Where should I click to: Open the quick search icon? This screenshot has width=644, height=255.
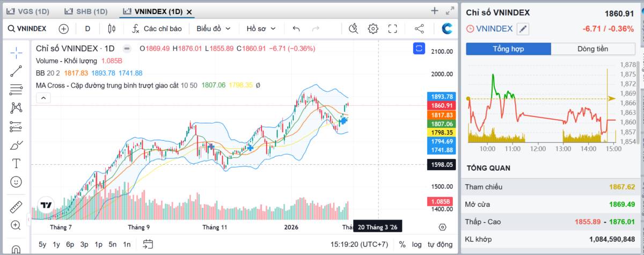[353, 29]
